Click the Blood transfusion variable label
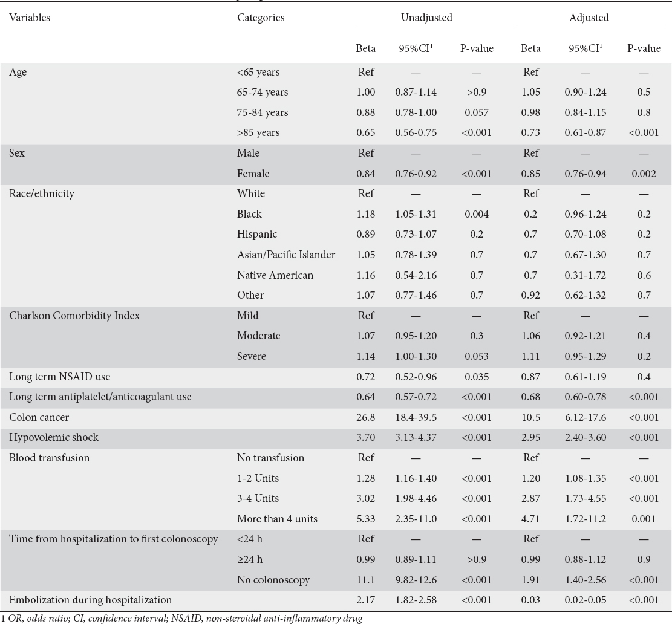Screen dimensions: 672x624 (49, 458)
